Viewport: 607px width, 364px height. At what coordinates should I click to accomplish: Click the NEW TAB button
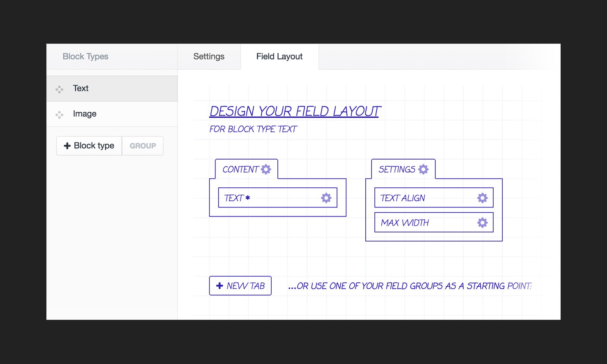[x=240, y=286]
